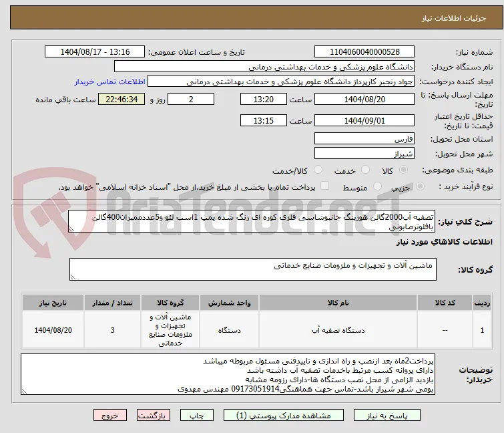Screen dimensions: 504x433
Task: Click the quantity cell showing 3
Action: (x=113, y=330)
